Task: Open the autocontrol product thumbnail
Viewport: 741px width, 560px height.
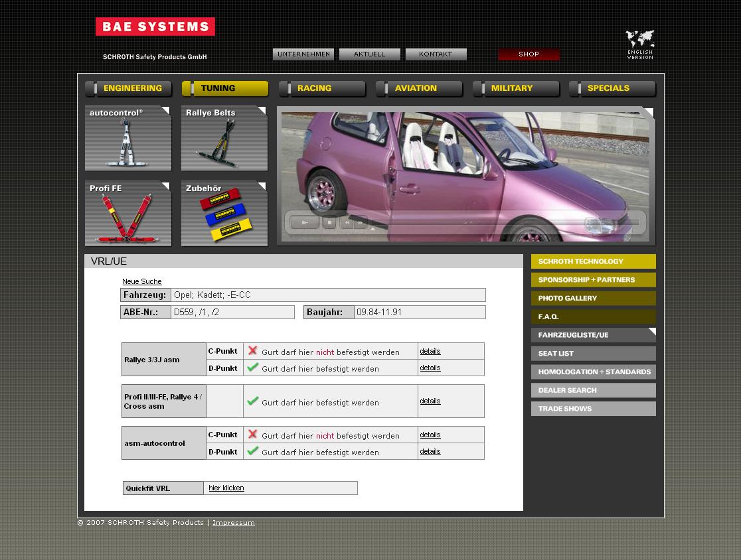Action: click(x=128, y=138)
